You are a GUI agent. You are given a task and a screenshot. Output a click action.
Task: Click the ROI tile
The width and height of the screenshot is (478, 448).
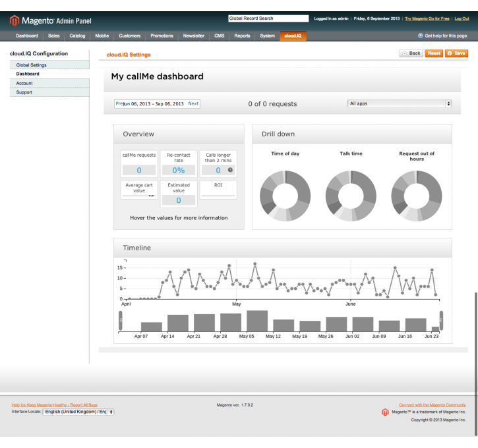point(218,190)
